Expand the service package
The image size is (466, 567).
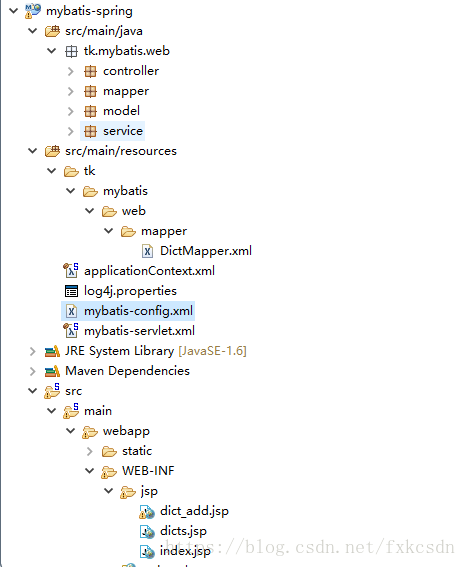[x=71, y=131]
